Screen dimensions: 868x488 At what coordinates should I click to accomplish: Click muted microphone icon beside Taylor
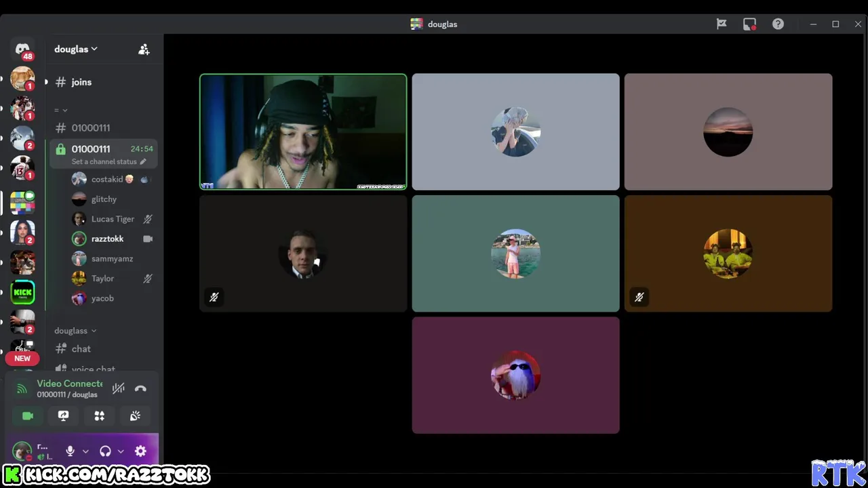(148, 279)
